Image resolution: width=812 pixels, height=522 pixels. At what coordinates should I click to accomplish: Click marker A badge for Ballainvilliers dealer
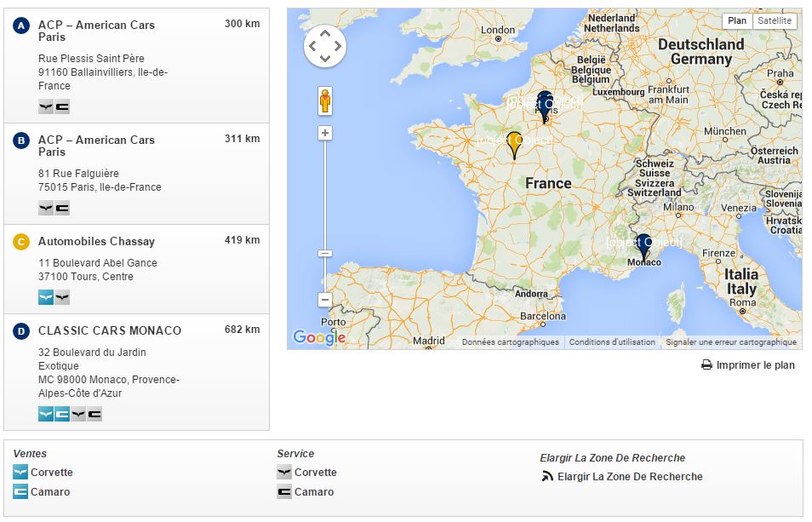tap(21, 26)
